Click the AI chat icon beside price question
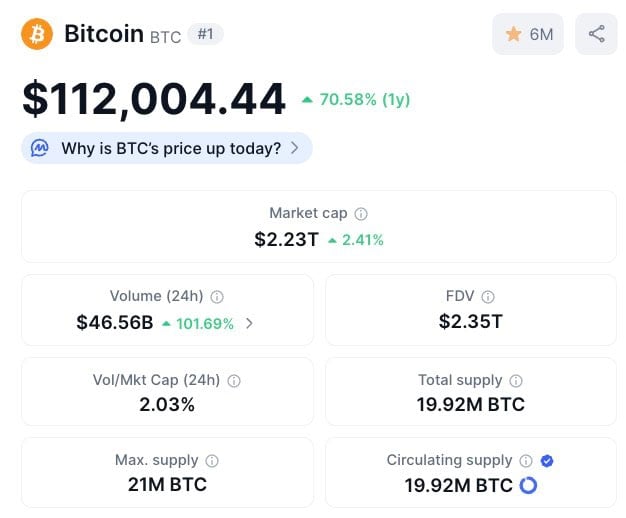Image resolution: width=626 pixels, height=518 pixels. click(40, 148)
